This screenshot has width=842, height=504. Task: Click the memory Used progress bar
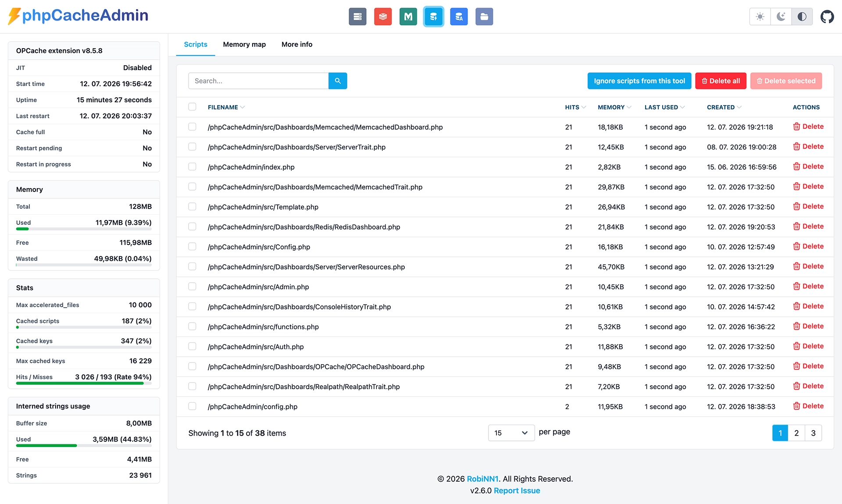(84, 229)
